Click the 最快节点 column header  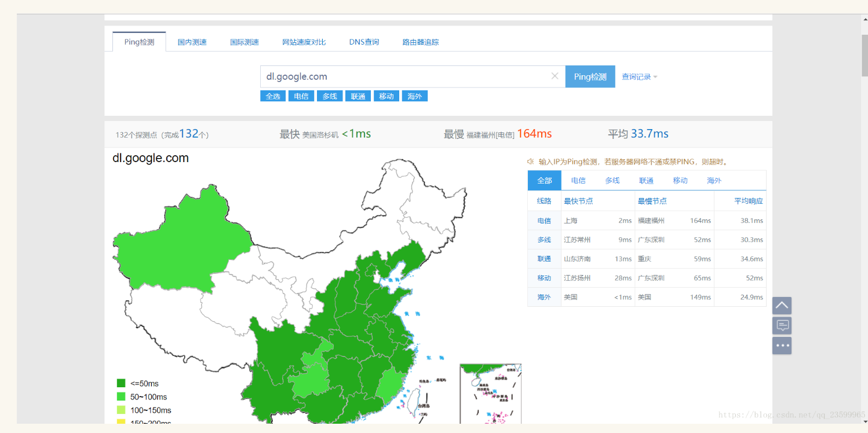point(578,201)
